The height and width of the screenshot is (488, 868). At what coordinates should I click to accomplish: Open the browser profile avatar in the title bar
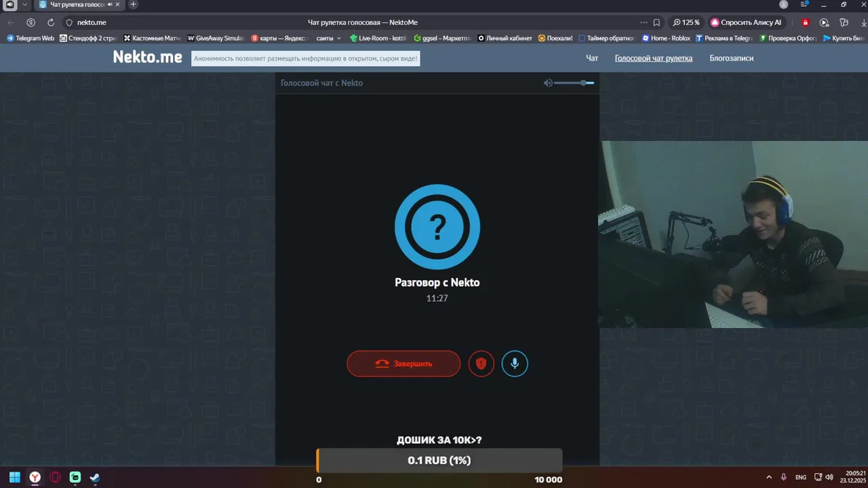[784, 5]
